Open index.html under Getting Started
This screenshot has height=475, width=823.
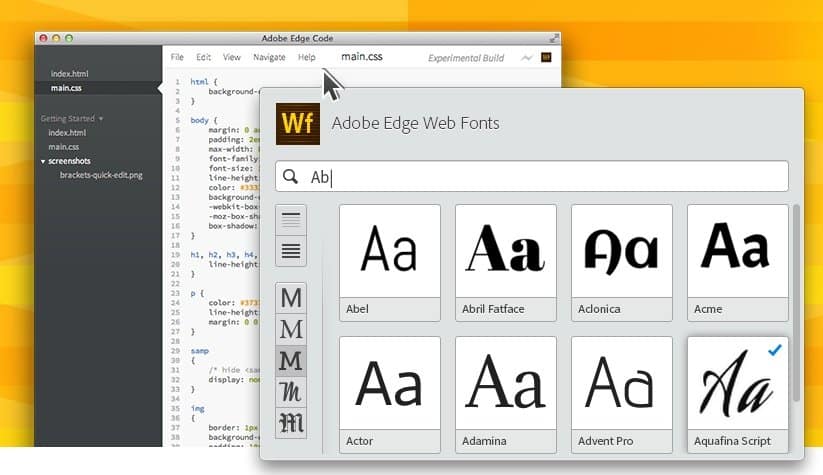coord(67,133)
